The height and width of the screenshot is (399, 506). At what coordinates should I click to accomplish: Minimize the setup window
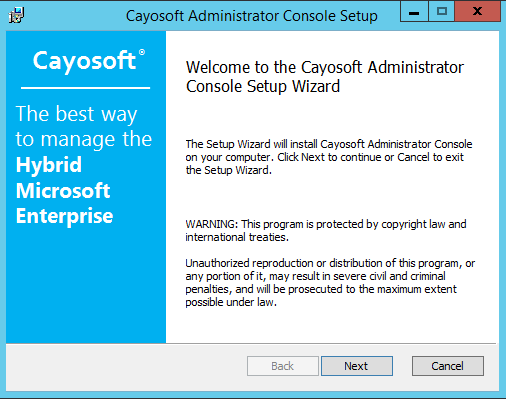point(414,12)
